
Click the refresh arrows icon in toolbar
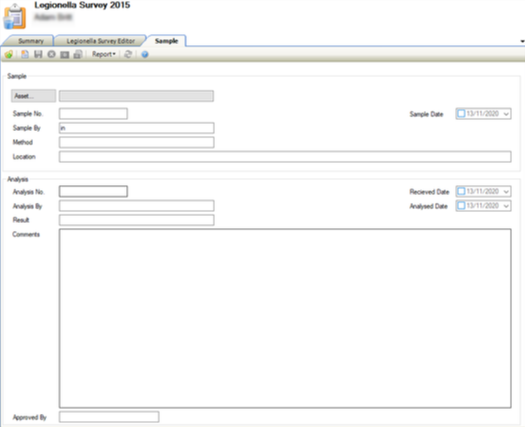click(128, 54)
